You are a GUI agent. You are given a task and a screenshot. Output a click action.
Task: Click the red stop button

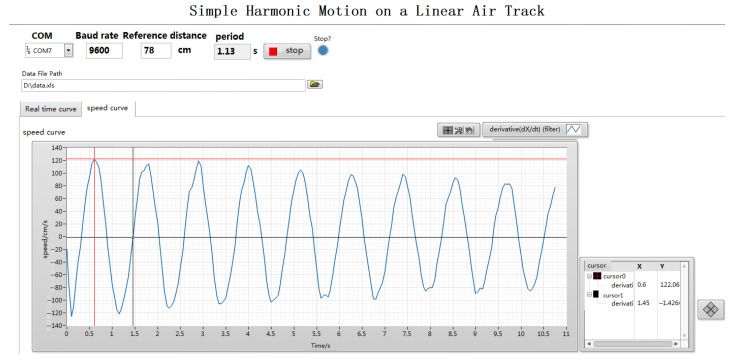point(287,51)
